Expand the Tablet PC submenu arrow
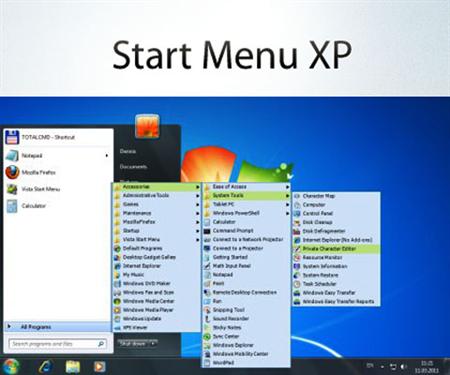The height and width of the screenshot is (375, 450). 287,204
